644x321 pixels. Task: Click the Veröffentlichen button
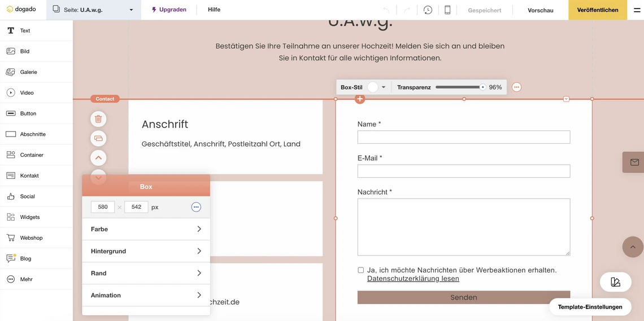point(598,10)
